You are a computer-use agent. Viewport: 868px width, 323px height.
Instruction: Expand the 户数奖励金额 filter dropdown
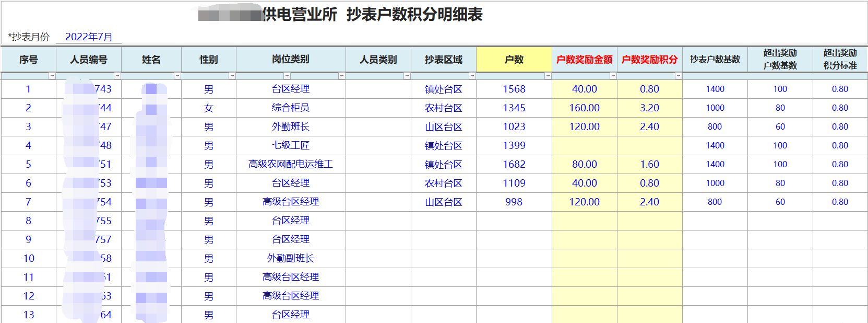coord(613,76)
